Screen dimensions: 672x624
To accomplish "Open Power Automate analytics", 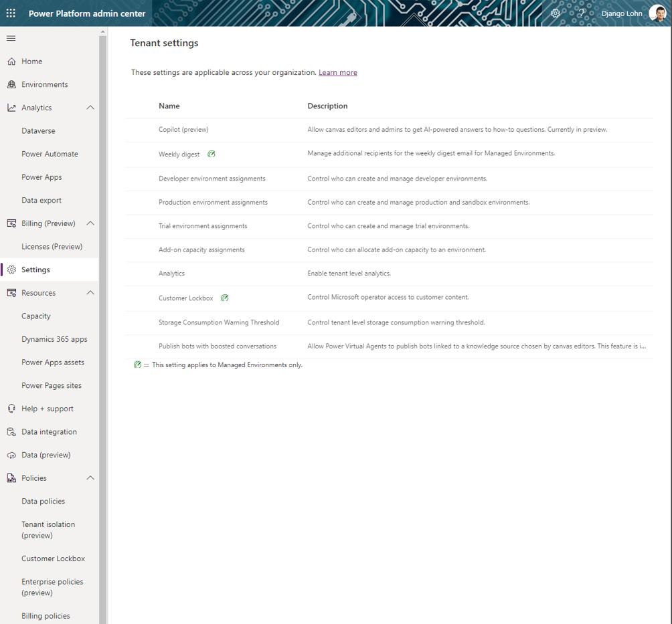I will (50, 154).
